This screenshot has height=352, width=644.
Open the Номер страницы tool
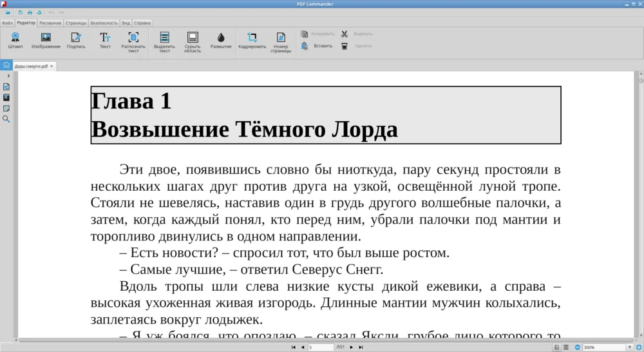[281, 41]
